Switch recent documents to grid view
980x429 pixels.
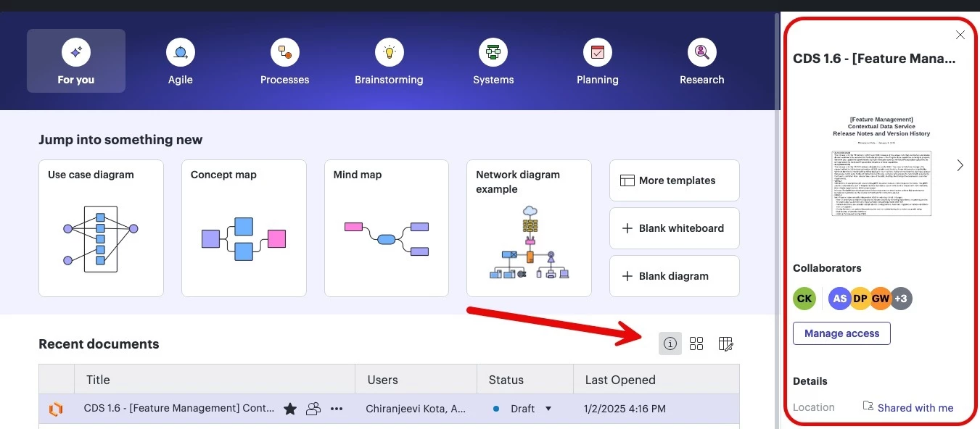point(696,343)
